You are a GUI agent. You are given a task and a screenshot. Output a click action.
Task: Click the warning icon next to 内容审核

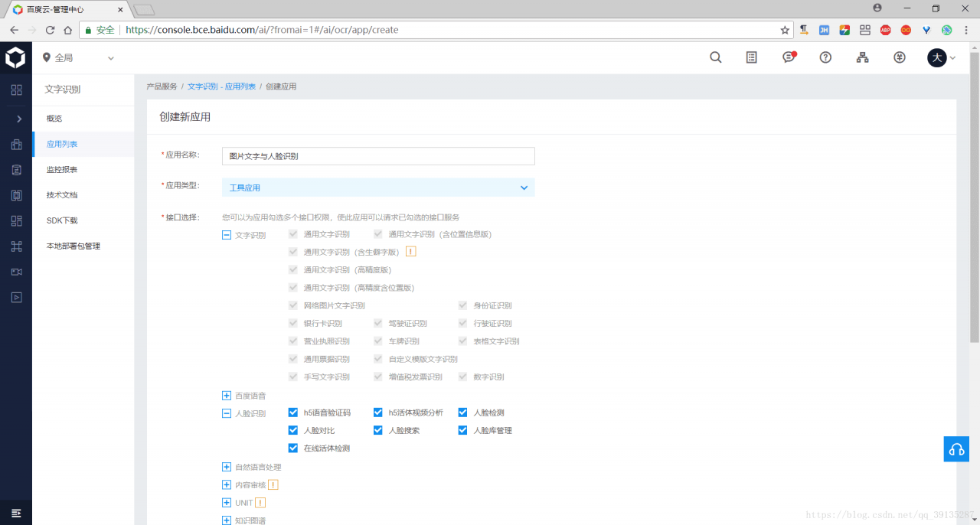(x=273, y=484)
